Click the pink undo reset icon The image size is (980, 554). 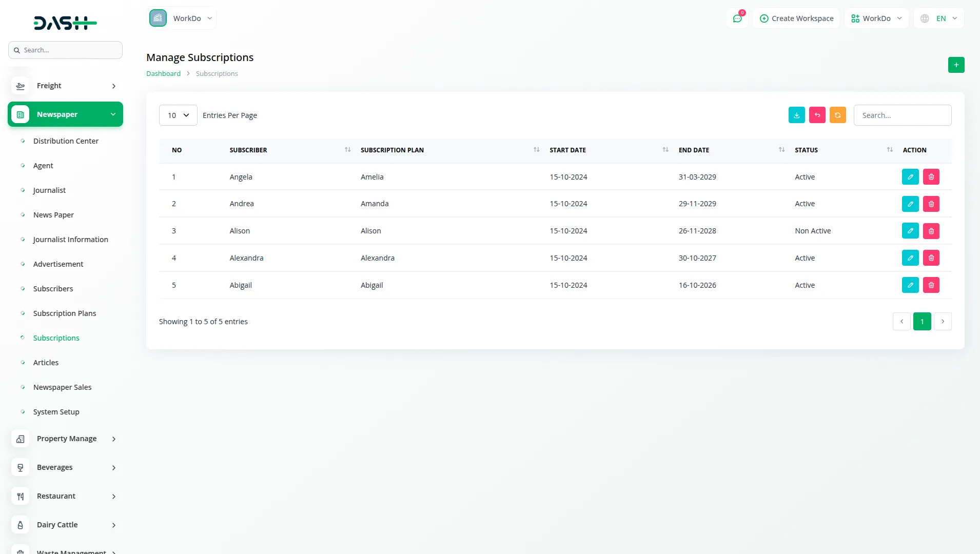pos(817,115)
